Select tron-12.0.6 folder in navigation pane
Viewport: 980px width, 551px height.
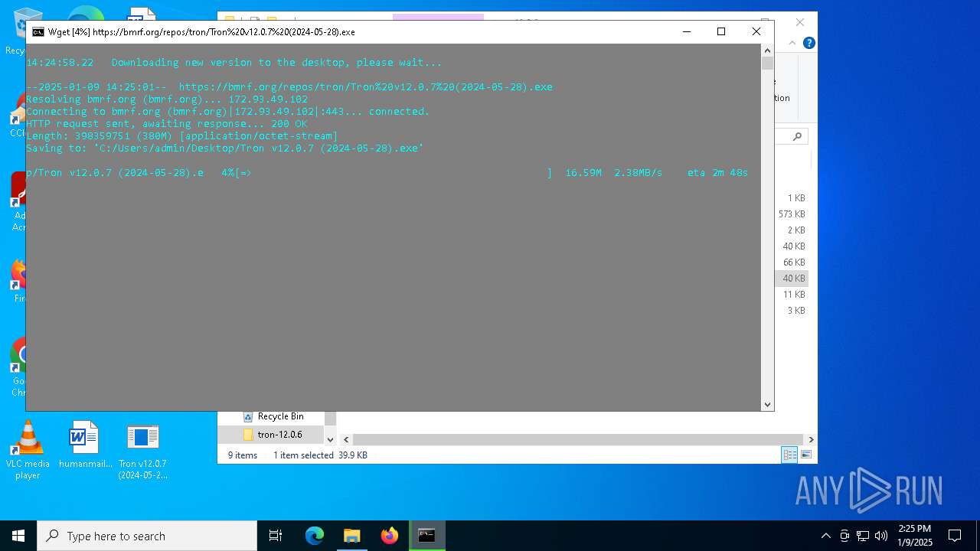[x=272, y=434]
